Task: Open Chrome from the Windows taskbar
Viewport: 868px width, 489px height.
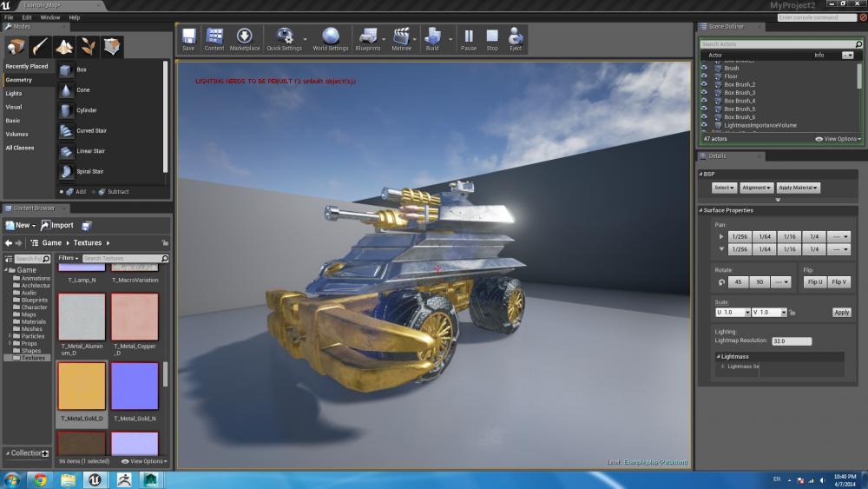Action: coord(40,479)
